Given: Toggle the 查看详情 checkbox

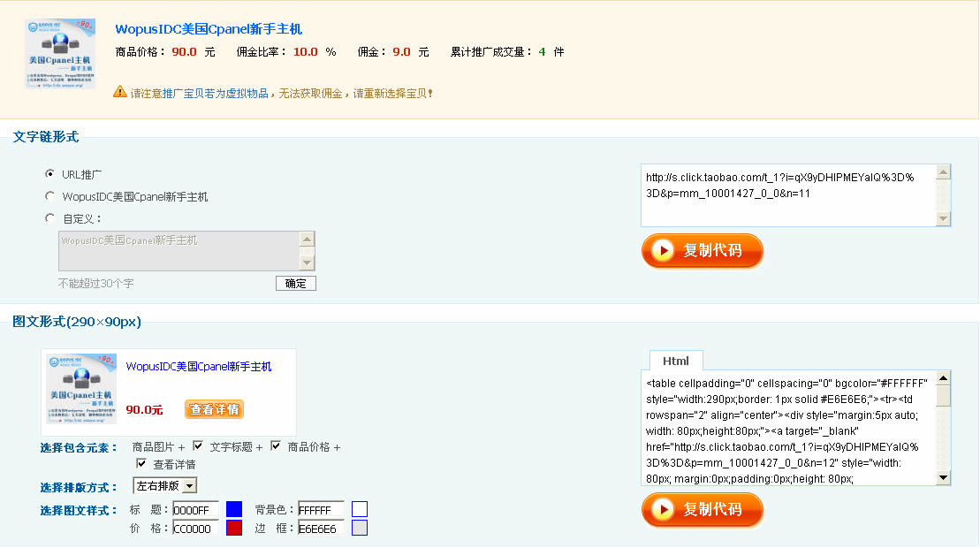Looking at the screenshot, I should coord(141,464).
